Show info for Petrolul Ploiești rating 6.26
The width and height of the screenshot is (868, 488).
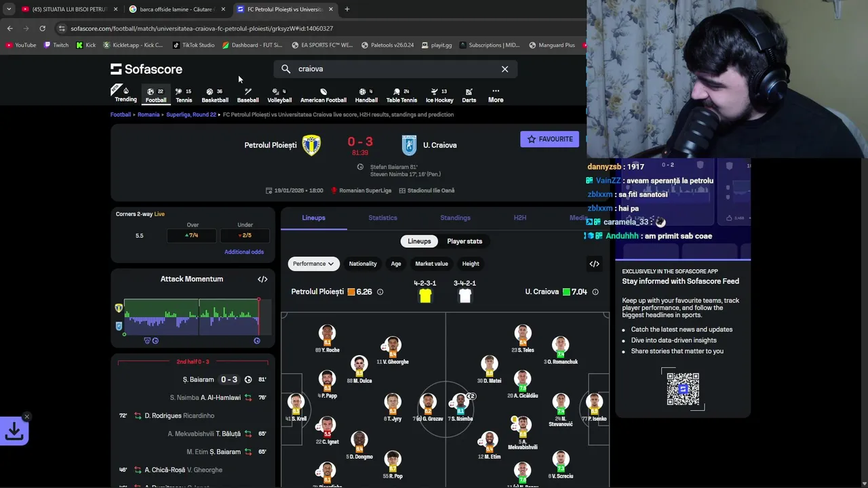coord(380,292)
